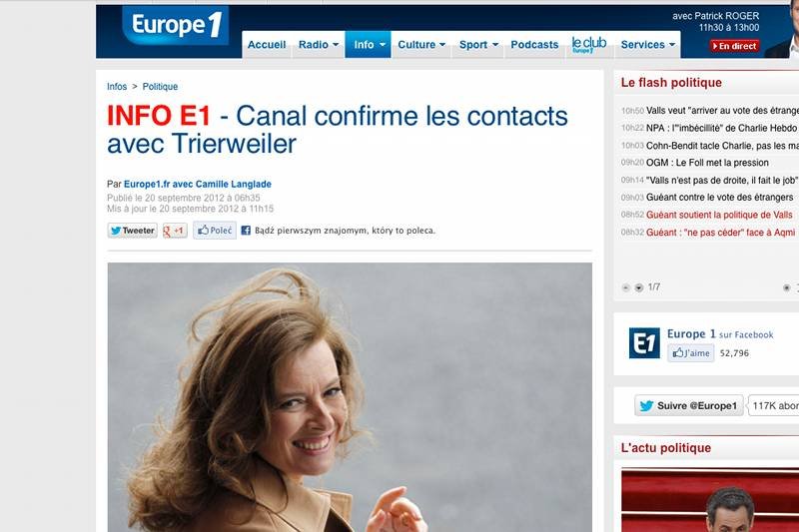
Task: Open Politique breadcrumb link
Action: pos(160,87)
